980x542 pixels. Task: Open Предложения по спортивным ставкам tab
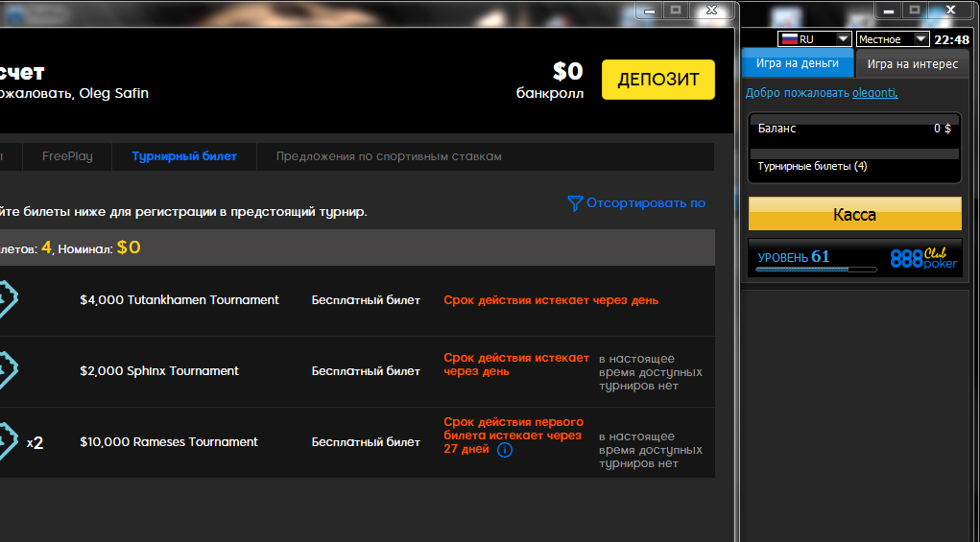(x=389, y=156)
